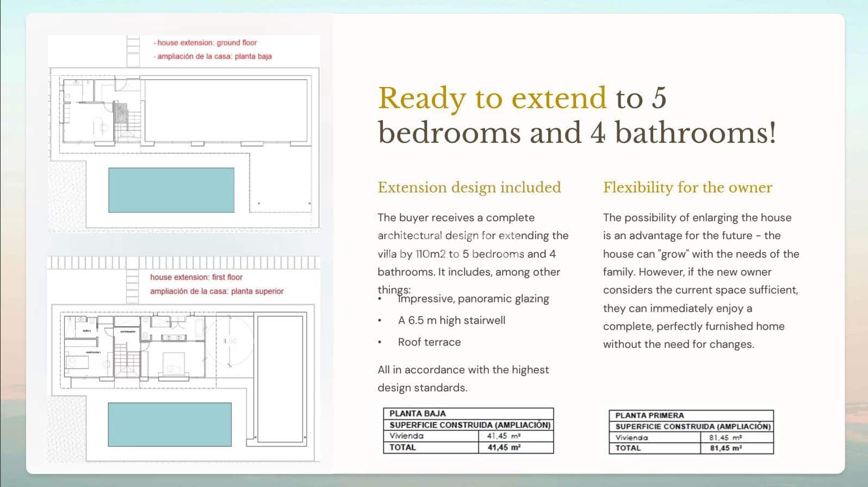Click the PLANTA BAJA table header
The height and width of the screenshot is (487, 868).
point(417,414)
